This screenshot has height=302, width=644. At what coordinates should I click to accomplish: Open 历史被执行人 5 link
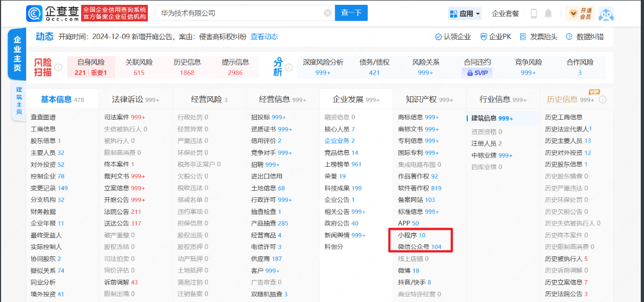coord(566,259)
